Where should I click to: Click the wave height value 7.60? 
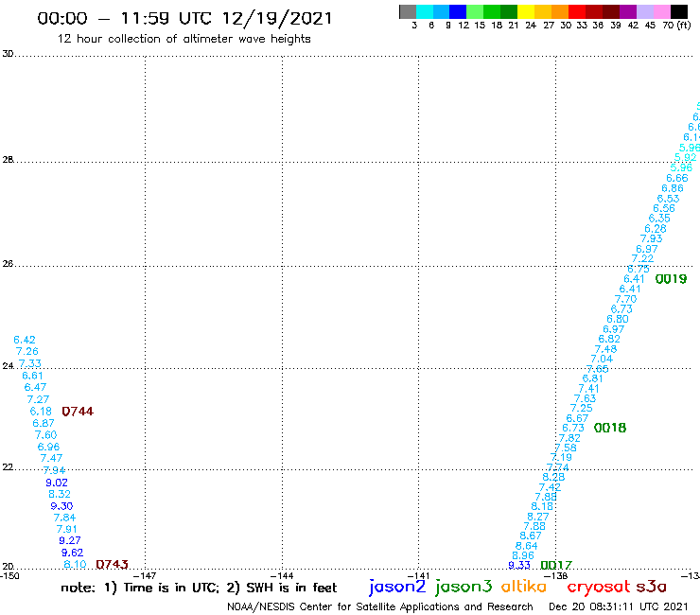[x=46, y=434]
